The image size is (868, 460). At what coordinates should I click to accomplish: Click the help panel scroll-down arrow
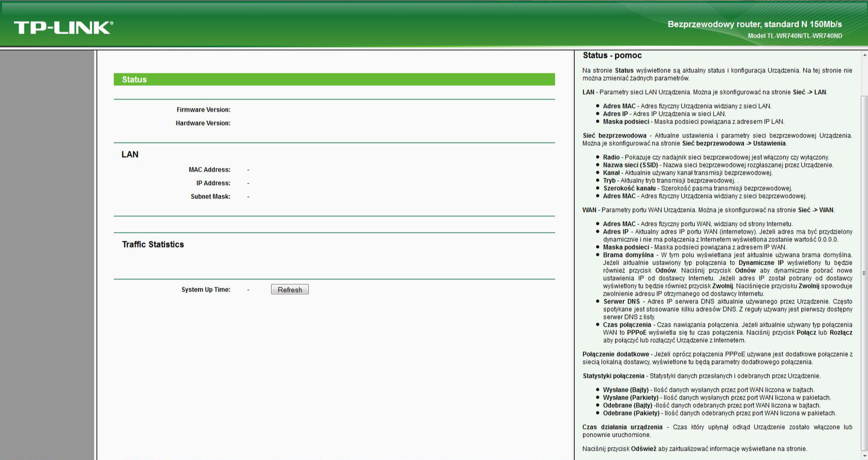click(864, 456)
